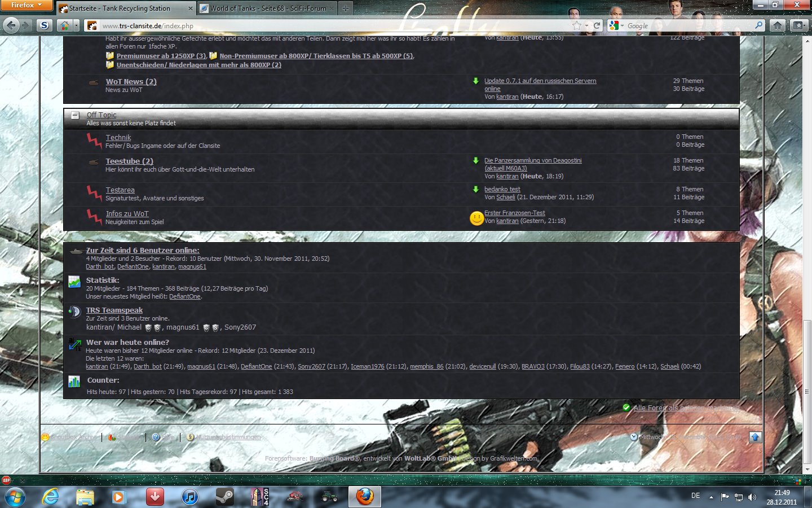Viewport: 812px width, 508px height.
Task: Open a new tab with the plus button
Action: 345,8
